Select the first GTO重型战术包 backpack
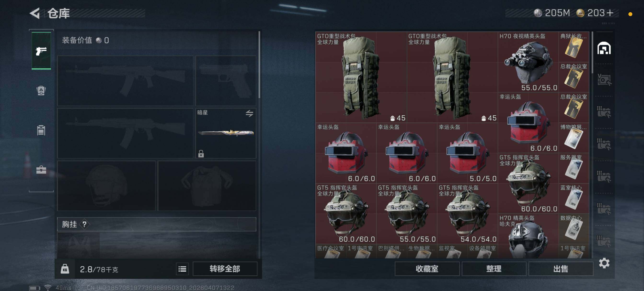The height and width of the screenshot is (291, 644). (x=361, y=77)
